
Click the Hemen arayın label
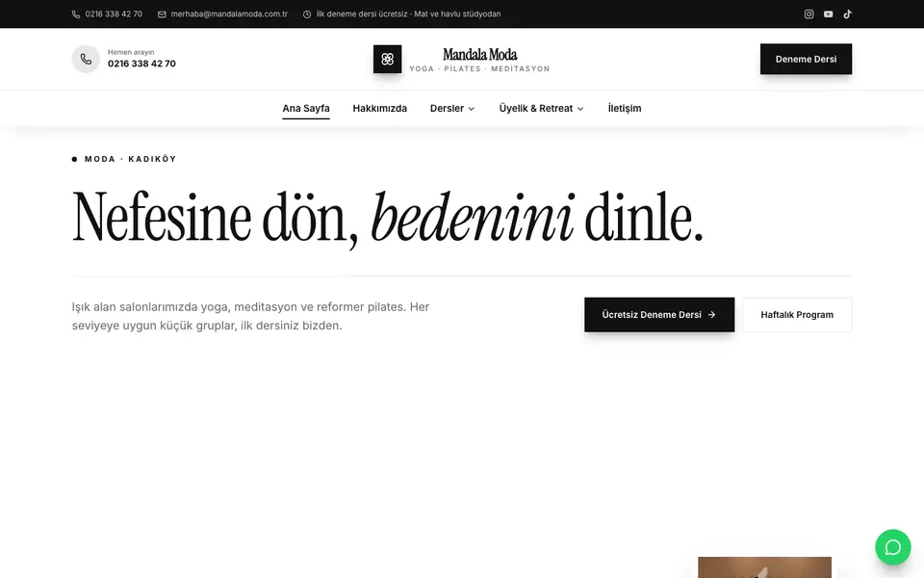(x=131, y=52)
